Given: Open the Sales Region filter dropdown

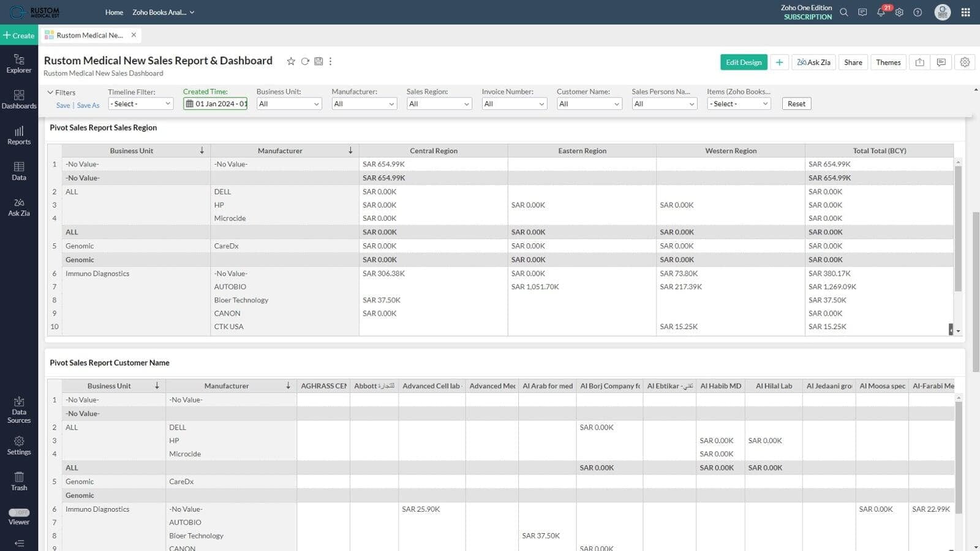Looking at the screenshot, I should tap(439, 104).
